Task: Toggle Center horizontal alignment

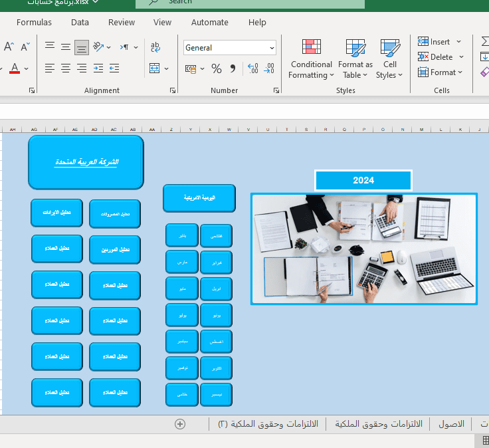Action: coord(66,68)
